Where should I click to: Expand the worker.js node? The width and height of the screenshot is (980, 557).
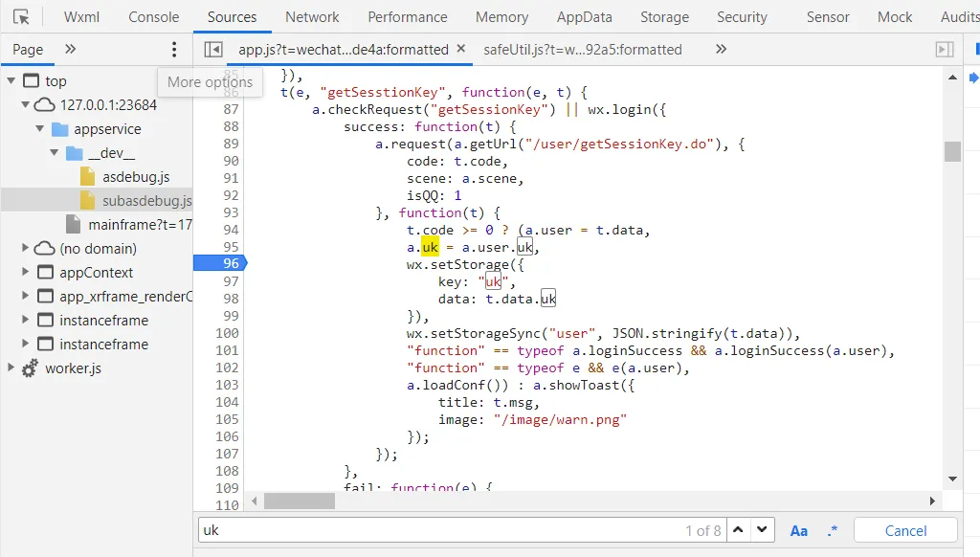click(11, 368)
